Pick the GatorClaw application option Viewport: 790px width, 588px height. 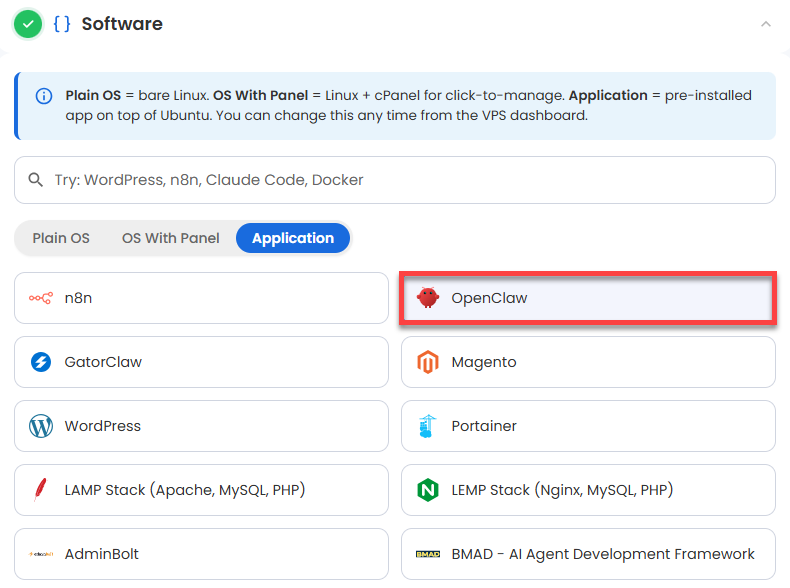click(x=202, y=362)
